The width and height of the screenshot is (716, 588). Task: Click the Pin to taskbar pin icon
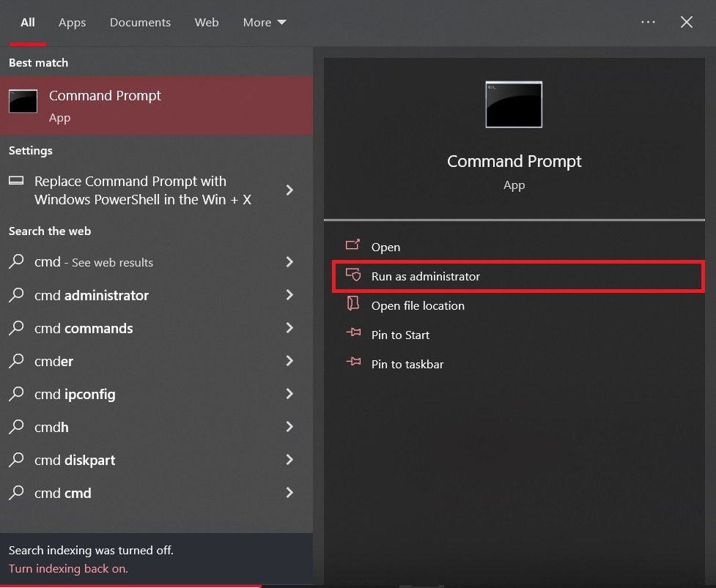(x=353, y=362)
